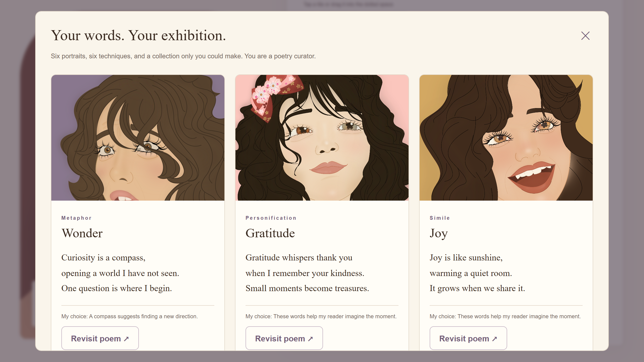The image size is (644, 362).
Task: Click the 'My choice' note under Gratitude
Action: pyautogui.click(x=321, y=316)
